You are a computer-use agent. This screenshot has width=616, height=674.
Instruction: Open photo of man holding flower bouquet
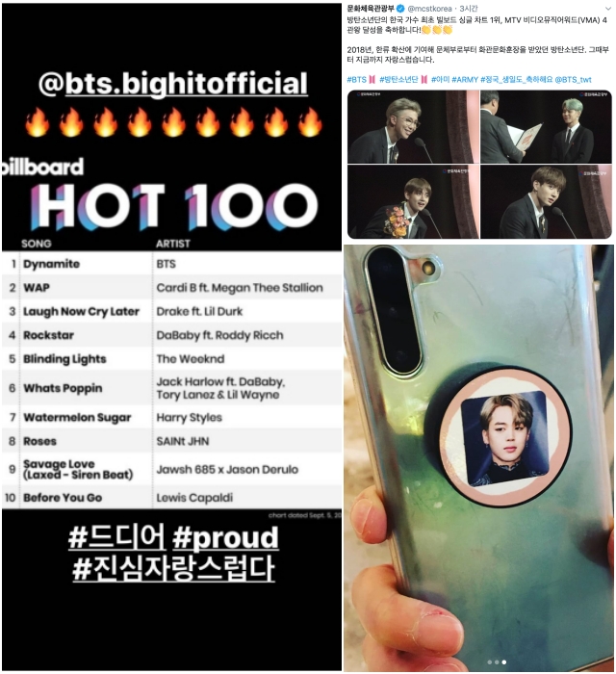click(413, 202)
